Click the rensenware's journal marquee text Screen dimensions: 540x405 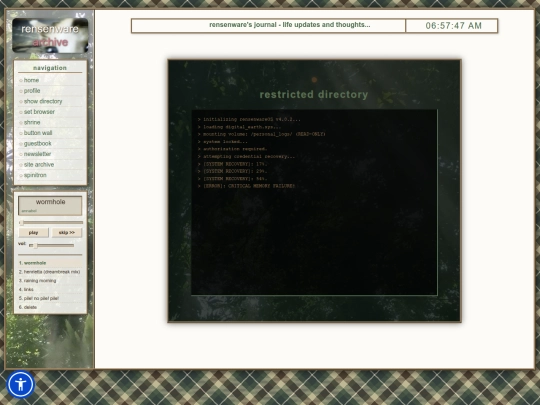point(290,25)
